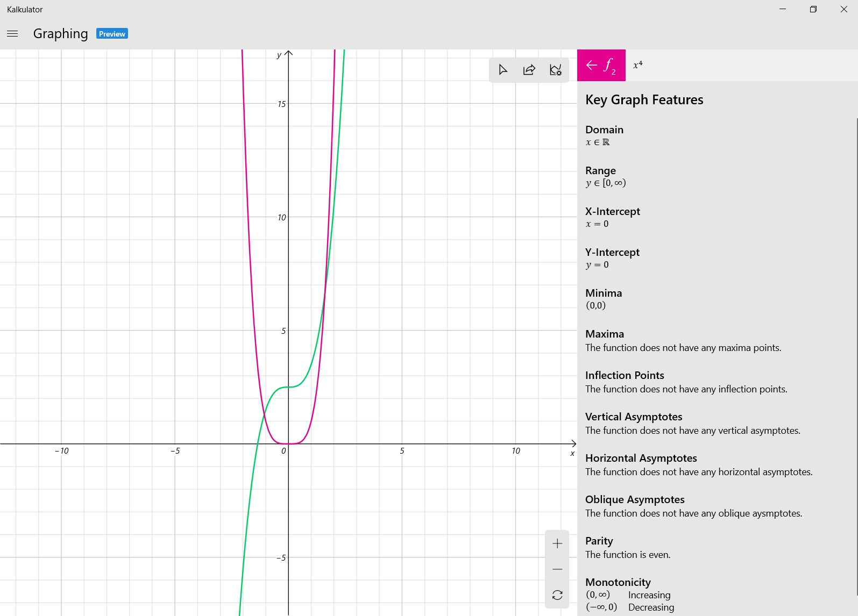Image resolution: width=858 pixels, height=616 pixels.
Task: Open graph options settings icon
Action: pyautogui.click(x=556, y=70)
